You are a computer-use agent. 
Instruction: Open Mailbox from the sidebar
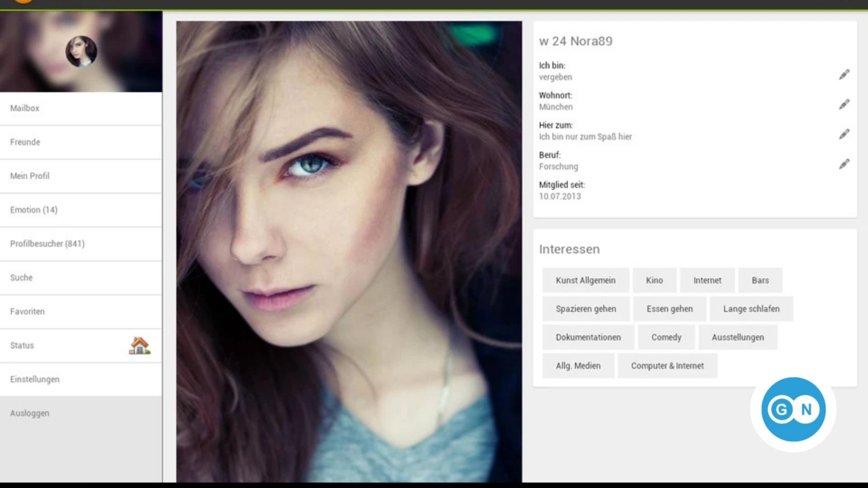(x=25, y=108)
